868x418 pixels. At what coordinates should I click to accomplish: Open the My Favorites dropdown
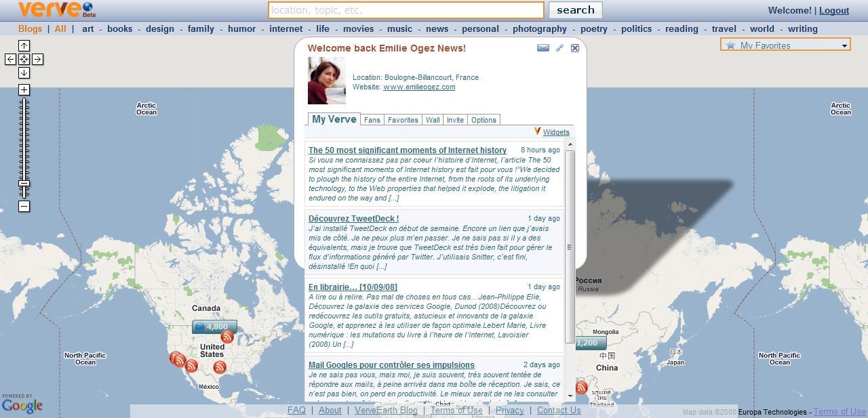785,45
